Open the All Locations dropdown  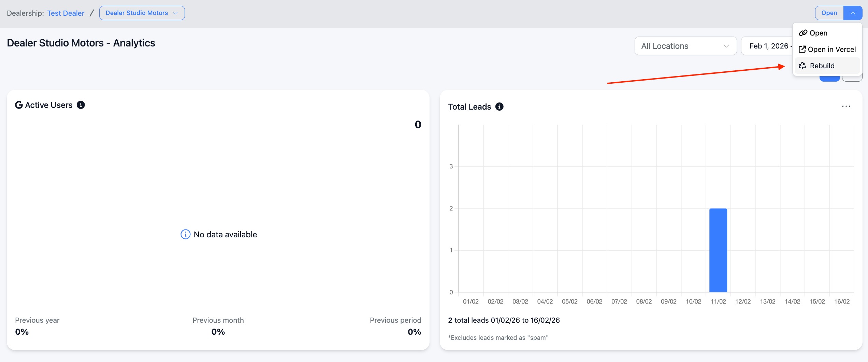tap(685, 46)
